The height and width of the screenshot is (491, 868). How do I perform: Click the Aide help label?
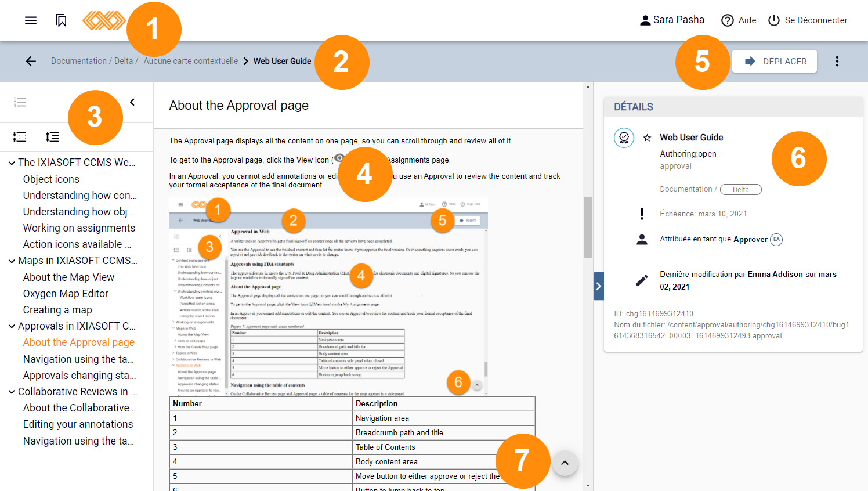pos(747,20)
